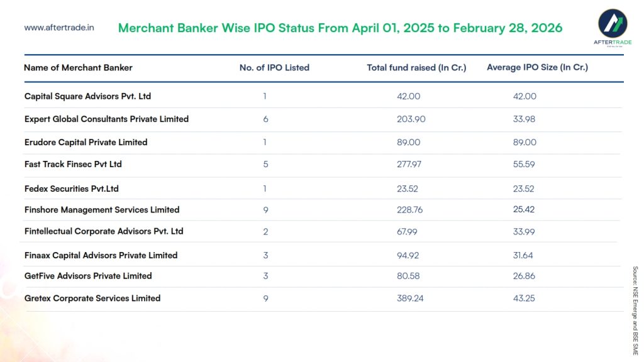Click the AfterTrade logo icon
Screen dimensions: 644x362
coord(612,24)
